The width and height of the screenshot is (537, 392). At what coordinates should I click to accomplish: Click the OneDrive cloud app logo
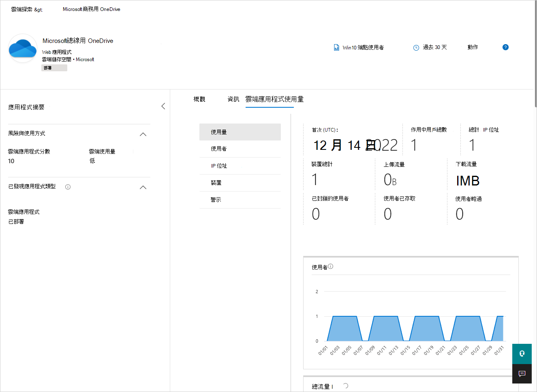pos(22,48)
